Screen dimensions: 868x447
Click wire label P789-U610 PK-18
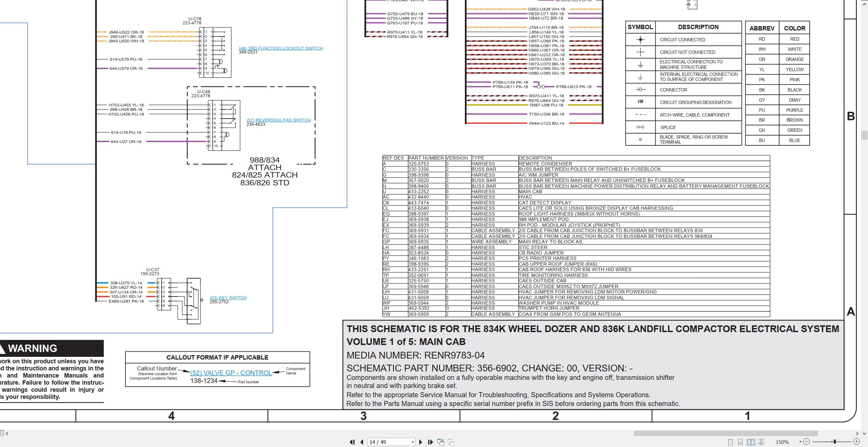[574, 87]
